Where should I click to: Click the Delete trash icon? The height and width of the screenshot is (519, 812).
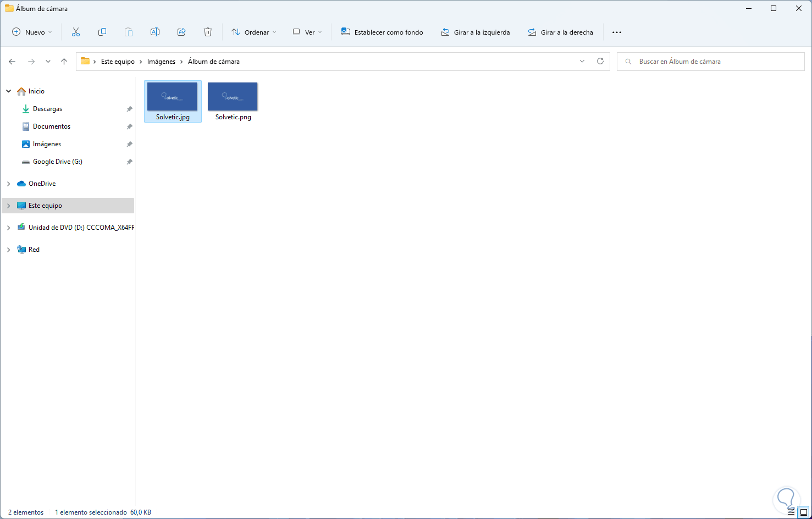pos(208,32)
